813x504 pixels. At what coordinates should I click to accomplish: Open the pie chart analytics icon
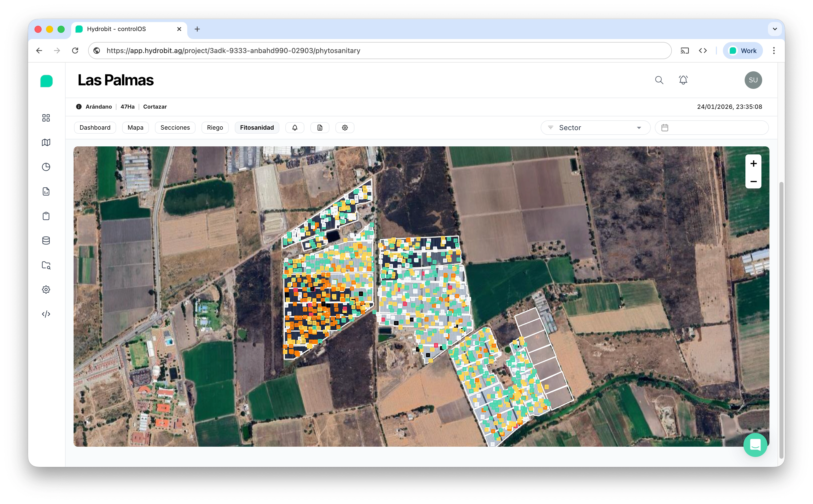click(46, 167)
